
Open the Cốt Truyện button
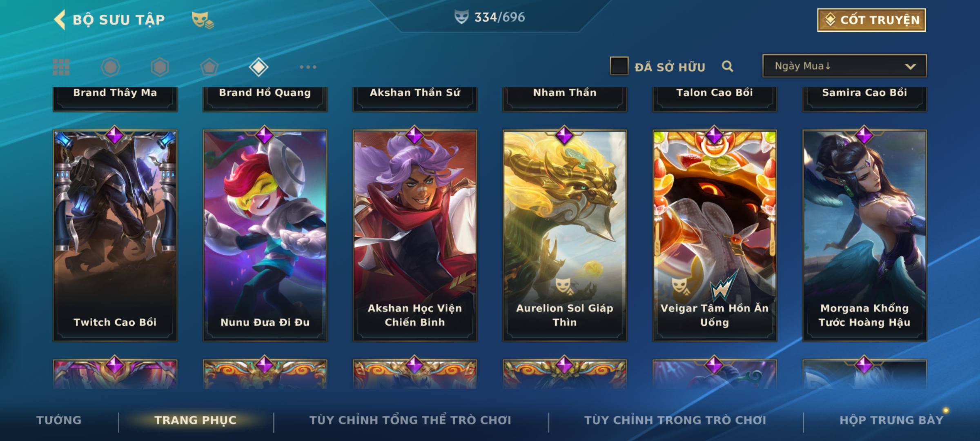(871, 20)
